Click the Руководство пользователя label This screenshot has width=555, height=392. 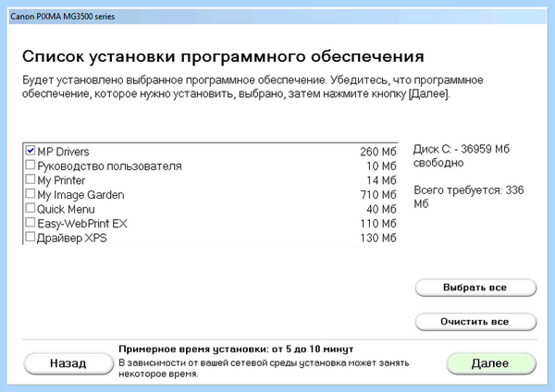tap(109, 166)
